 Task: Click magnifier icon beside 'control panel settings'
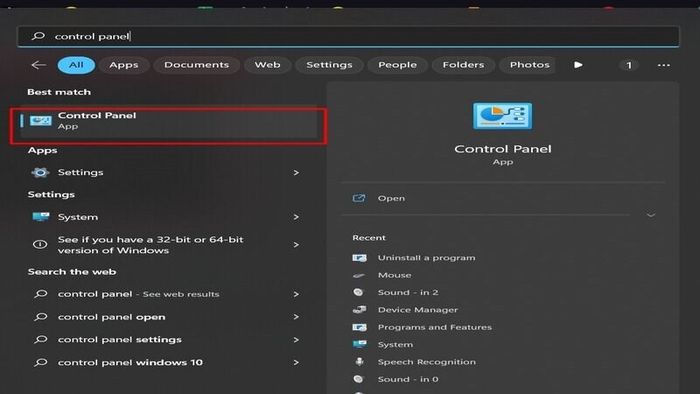(x=41, y=340)
